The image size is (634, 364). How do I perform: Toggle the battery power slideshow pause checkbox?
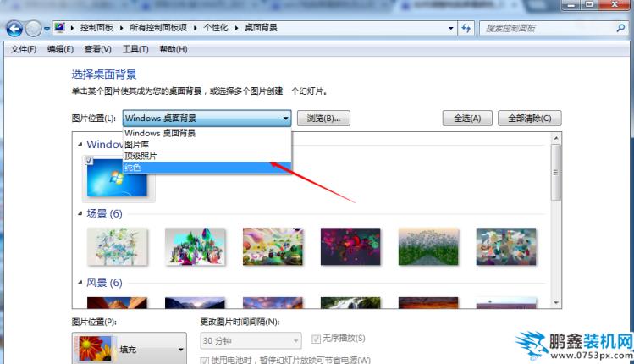click(x=205, y=360)
